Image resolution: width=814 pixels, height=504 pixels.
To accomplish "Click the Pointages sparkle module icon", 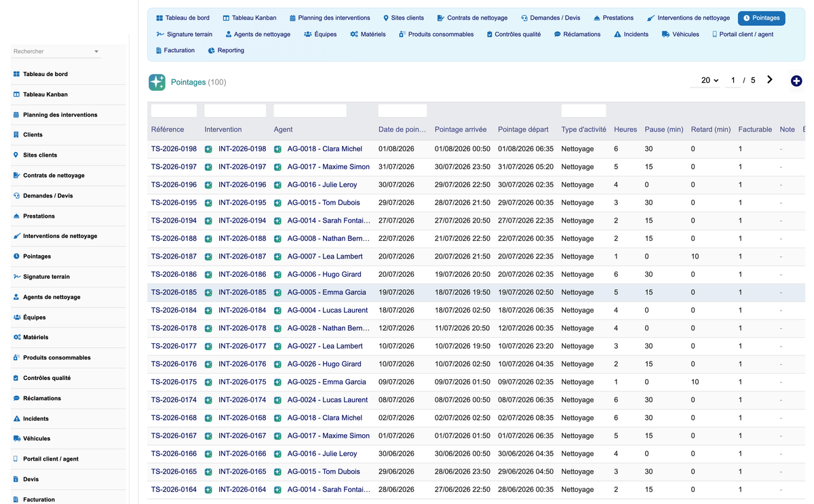I will pyautogui.click(x=157, y=82).
